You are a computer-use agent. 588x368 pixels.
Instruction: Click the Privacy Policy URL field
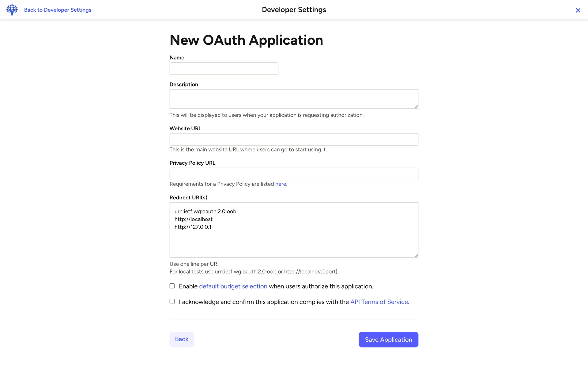pos(294,174)
